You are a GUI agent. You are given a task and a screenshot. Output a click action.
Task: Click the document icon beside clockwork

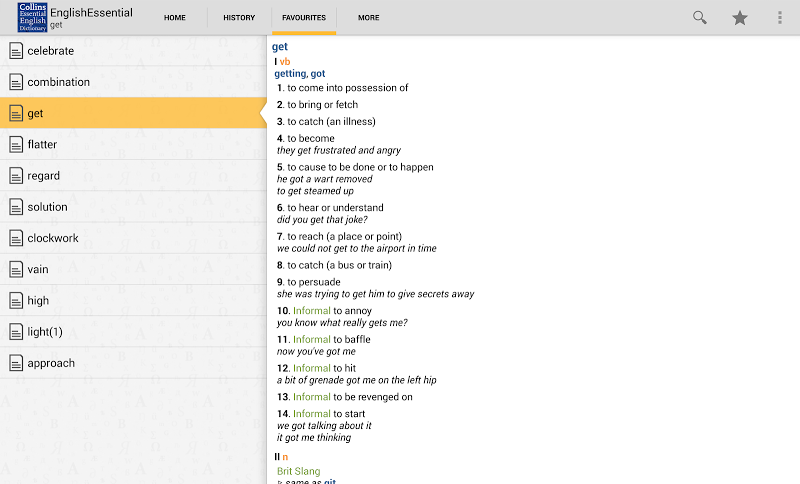pyautogui.click(x=16, y=238)
